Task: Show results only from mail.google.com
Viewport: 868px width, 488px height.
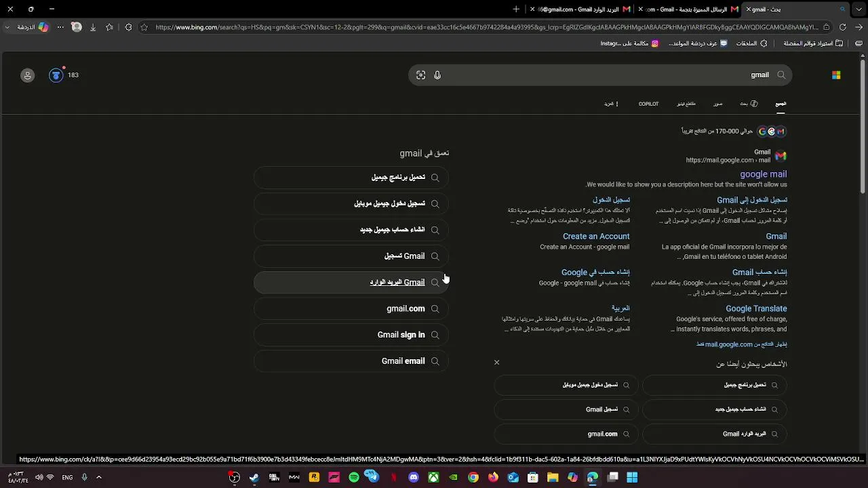Action: coord(741,344)
